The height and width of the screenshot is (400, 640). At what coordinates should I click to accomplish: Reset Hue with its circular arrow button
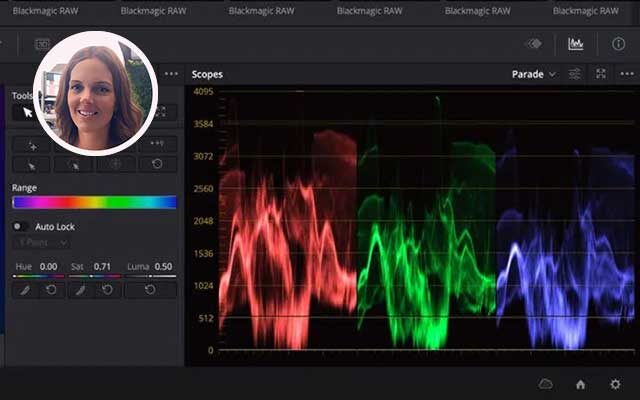[52, 290]
